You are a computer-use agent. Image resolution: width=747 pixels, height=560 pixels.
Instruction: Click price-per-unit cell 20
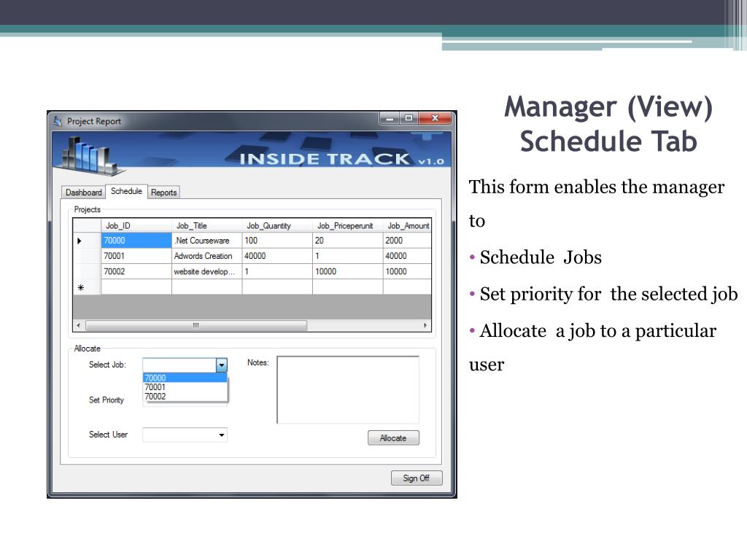point(348,241)
